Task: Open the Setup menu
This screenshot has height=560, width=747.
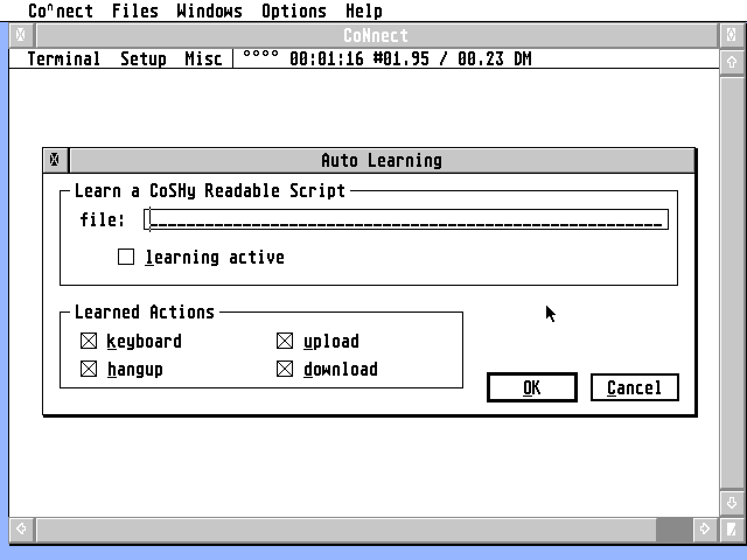Action: click(x=143, y=58)
